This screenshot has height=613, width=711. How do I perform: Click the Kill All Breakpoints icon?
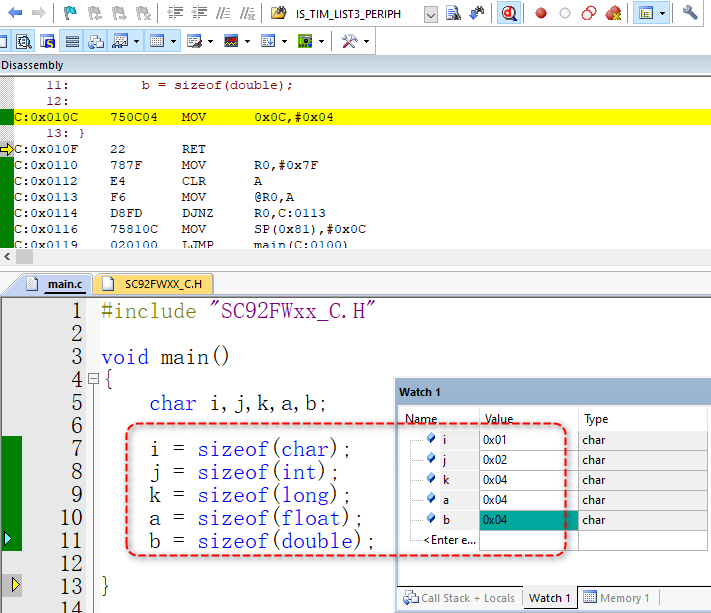613,13
